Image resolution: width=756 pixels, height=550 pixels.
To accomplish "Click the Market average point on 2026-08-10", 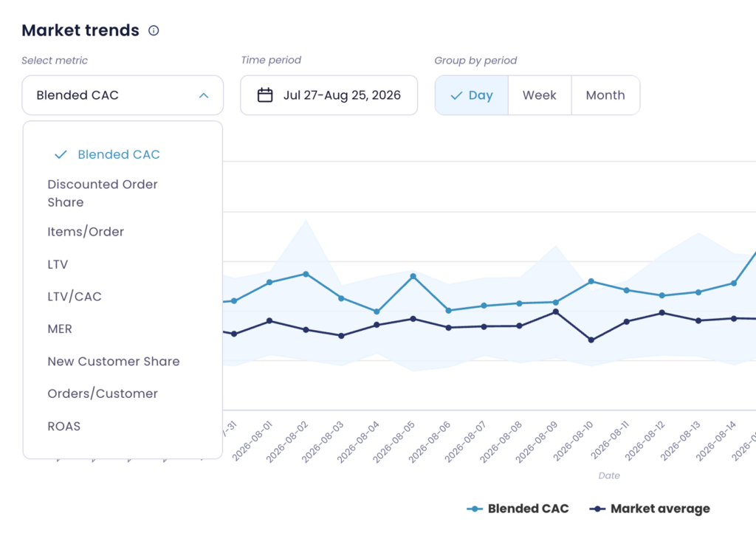I will (591, 340).
